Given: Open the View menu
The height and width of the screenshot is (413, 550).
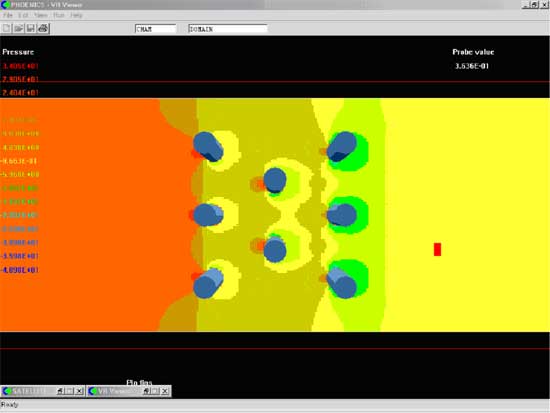Looking at the screenshot, I should point(41,15).
